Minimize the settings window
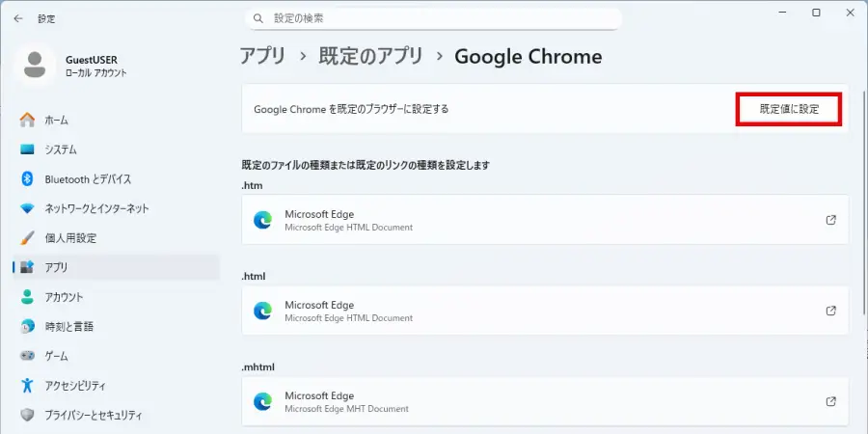Screen dimensions: 868x434 [x=782, y=13]
